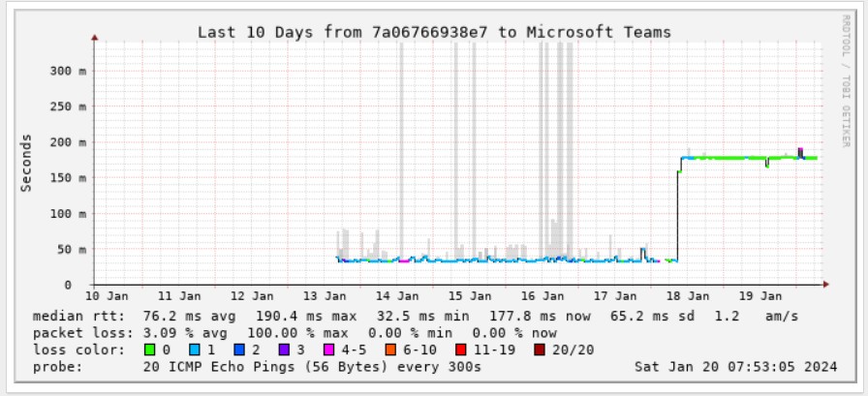Screen dimensions: 868x396
Task: Click the graph title mentioning Microsoft Teams
Action: pos(434,32)
